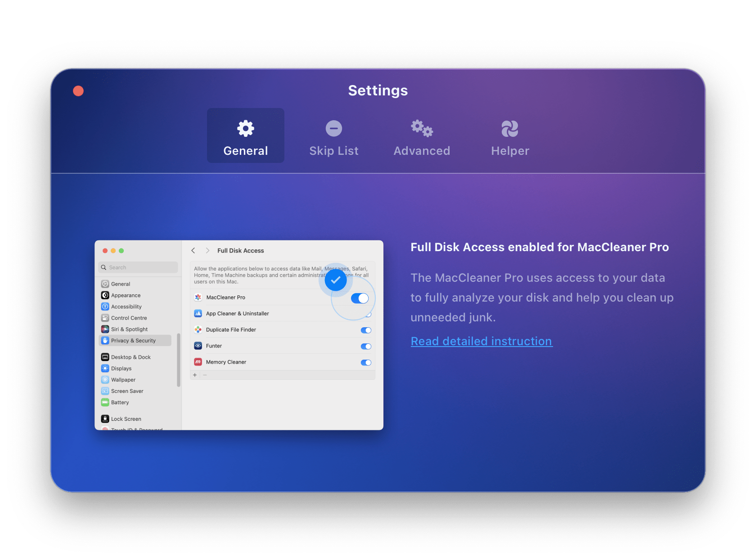
Task: Toggle the Memory Cleaner disk access switch
Action: [x=366, y=363]
